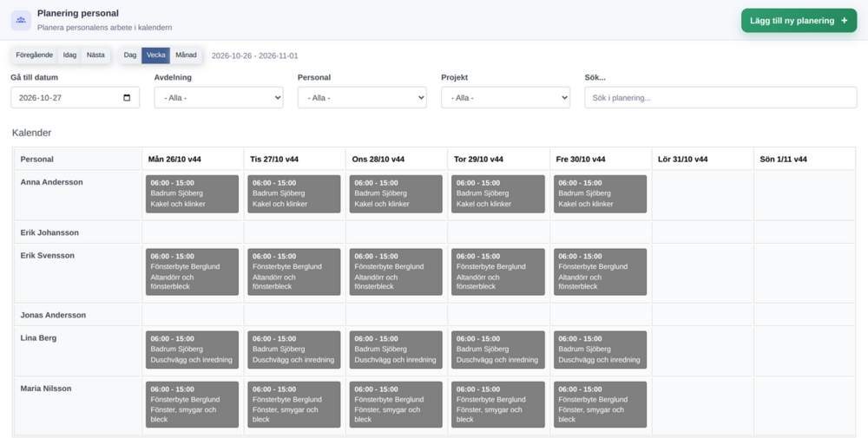This screenshot has height=438, width=868.
Task: Click the Maria Nilsson row name
Action: [x=46, y=389]
